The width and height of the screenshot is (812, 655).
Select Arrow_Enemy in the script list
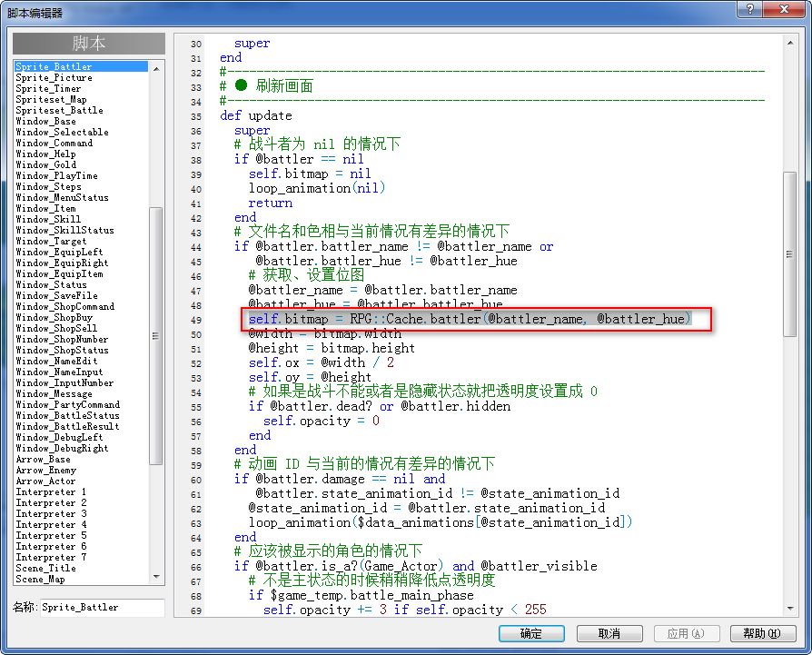point(45,471)
